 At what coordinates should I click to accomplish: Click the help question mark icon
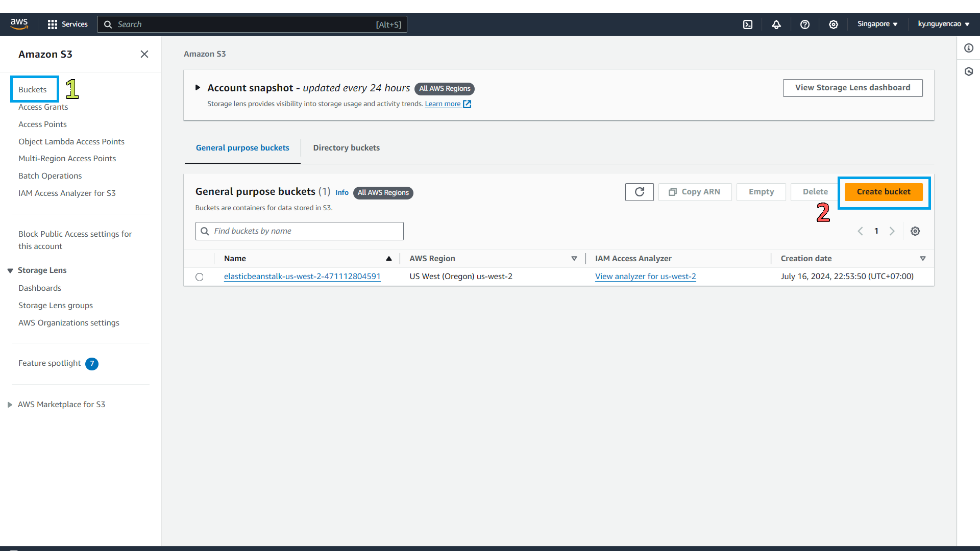tap(805, 24)
